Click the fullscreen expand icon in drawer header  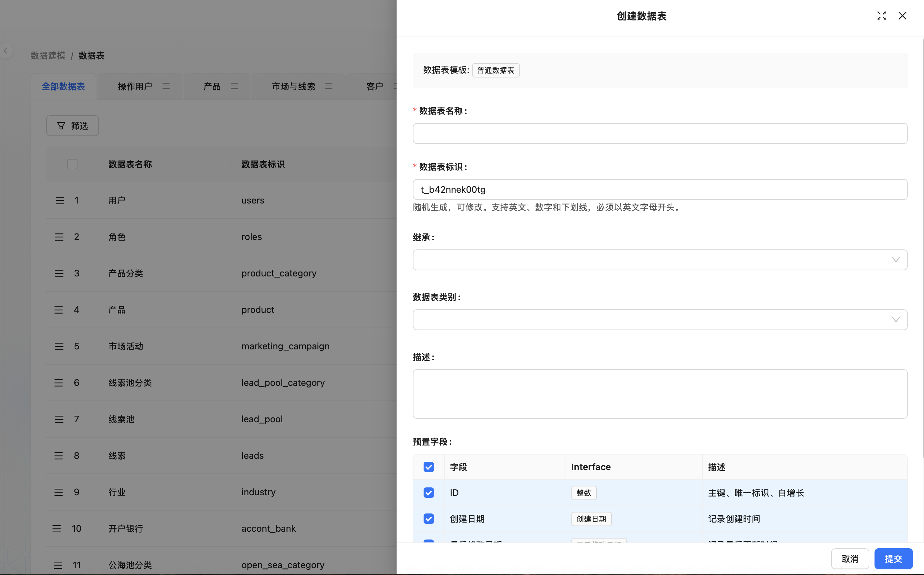pos(881,16)
